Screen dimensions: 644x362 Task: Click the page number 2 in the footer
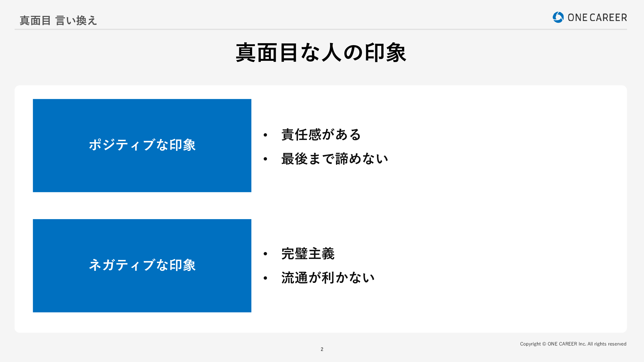(x=322, y=349)
